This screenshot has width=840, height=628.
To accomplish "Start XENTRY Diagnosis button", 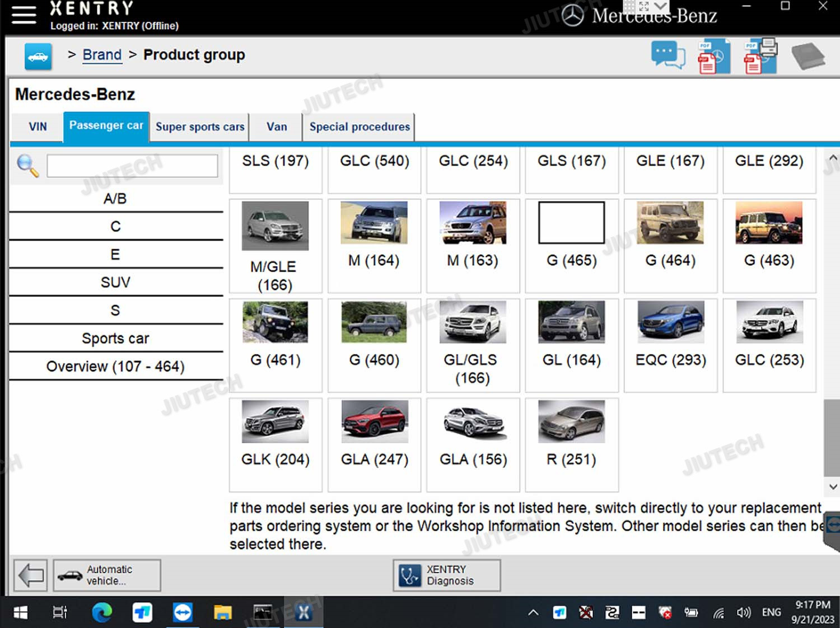I will (446, 575).
